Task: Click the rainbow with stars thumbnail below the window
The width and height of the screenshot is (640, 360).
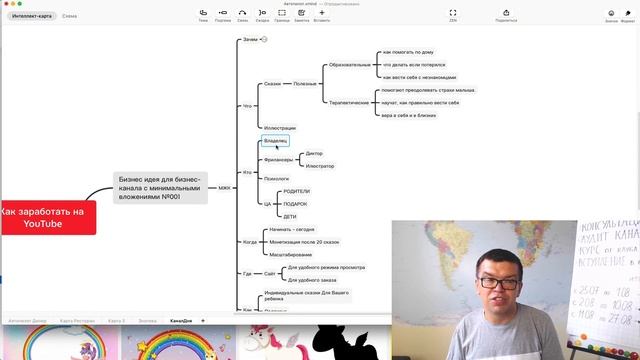Action: pyautogui.click(x=179, y=343)
